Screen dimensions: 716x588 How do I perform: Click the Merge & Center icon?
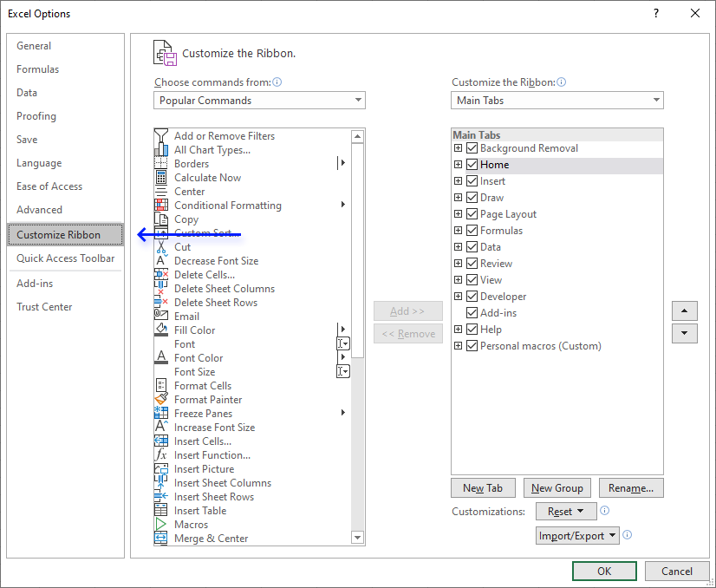click(x=160, y=539)
